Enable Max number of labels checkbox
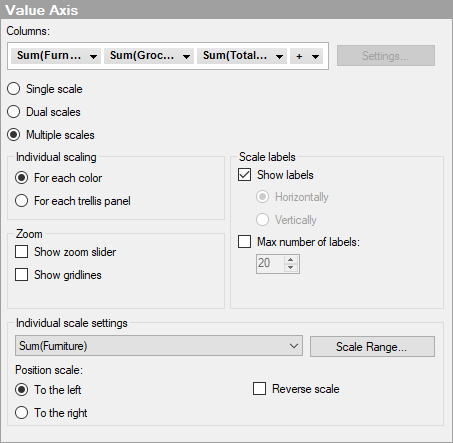 pyautogui.click(x=245, y=241)
